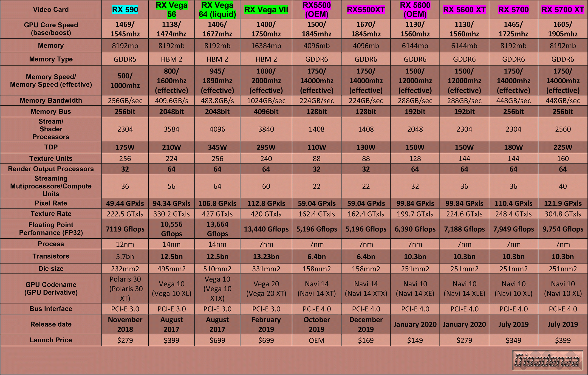Click the Memory Bandwidth row label
The height and width of the screenshot is (375, 588).
[x=51, y=100]
